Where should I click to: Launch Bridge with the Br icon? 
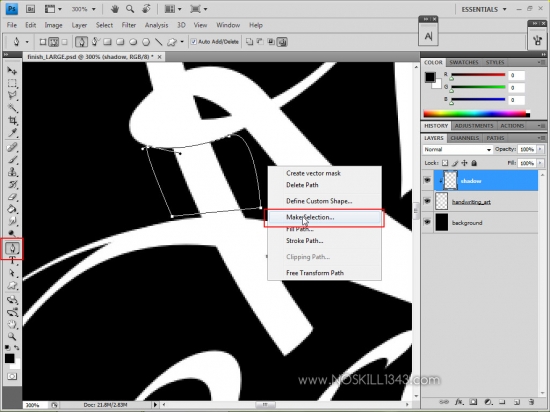31,9
